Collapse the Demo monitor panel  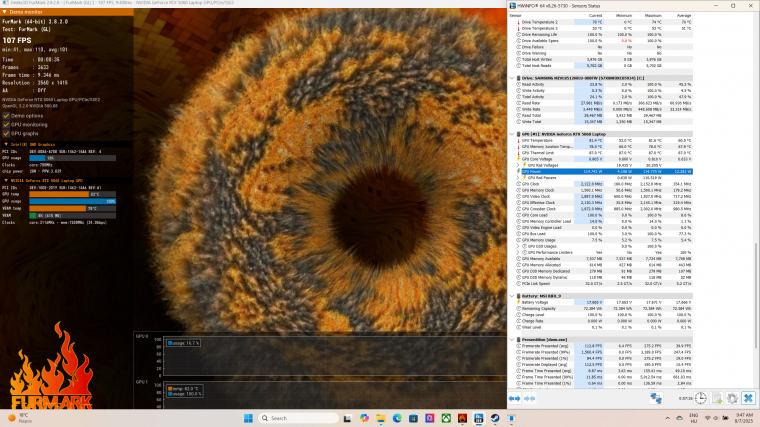point(5,12)
